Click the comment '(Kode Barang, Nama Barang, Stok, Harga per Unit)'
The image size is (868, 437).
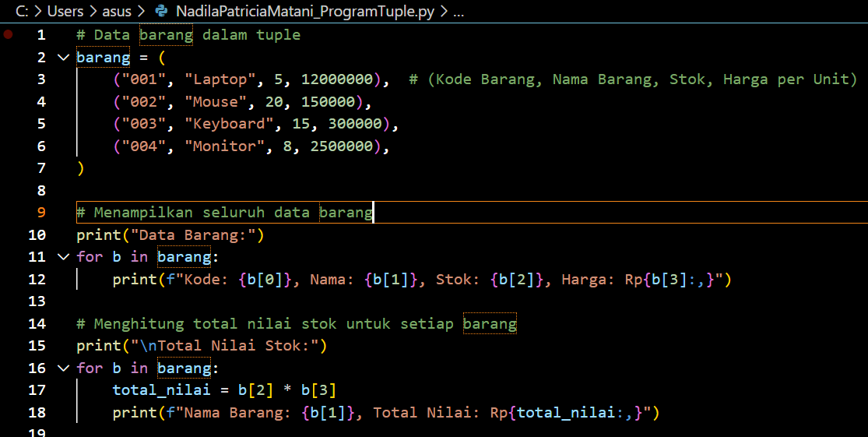click(x=642, y=79)
